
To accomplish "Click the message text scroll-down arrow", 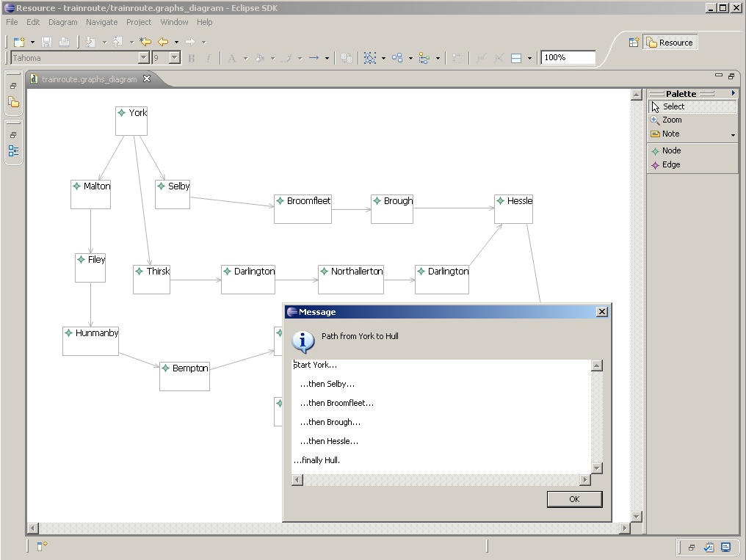I will pyautogui.click(x=597, y=468).
